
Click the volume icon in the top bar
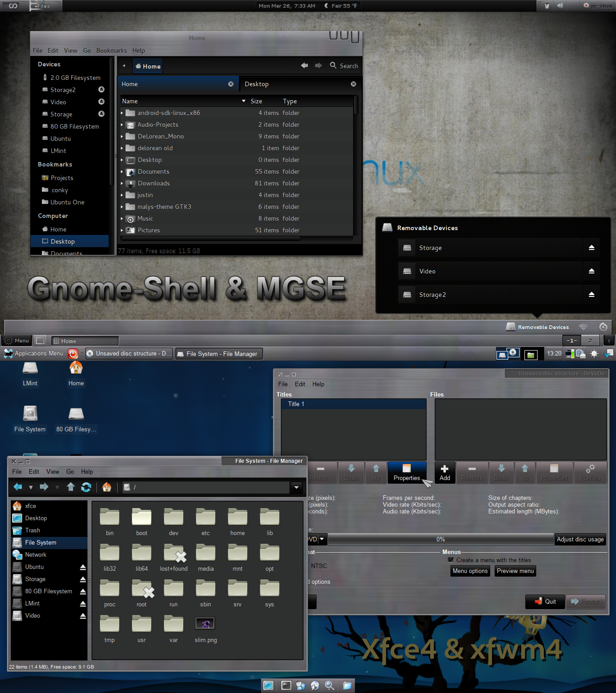pos(560,6)
